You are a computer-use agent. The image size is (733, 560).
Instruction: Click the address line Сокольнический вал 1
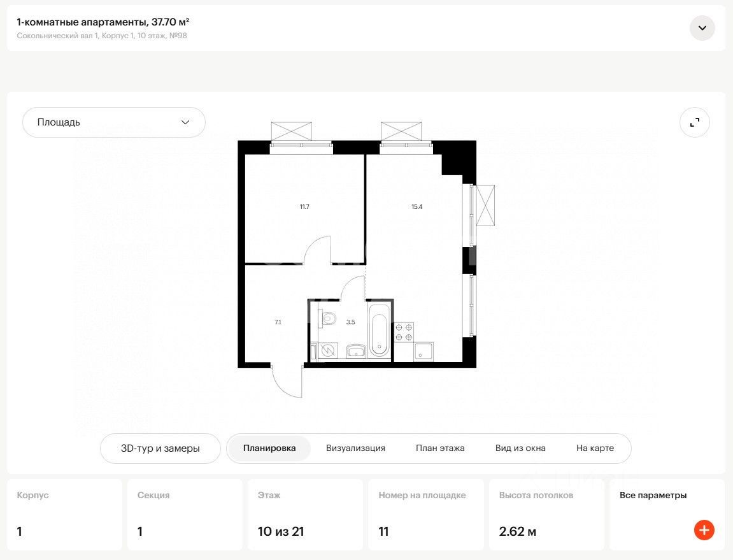click(102, 36)
